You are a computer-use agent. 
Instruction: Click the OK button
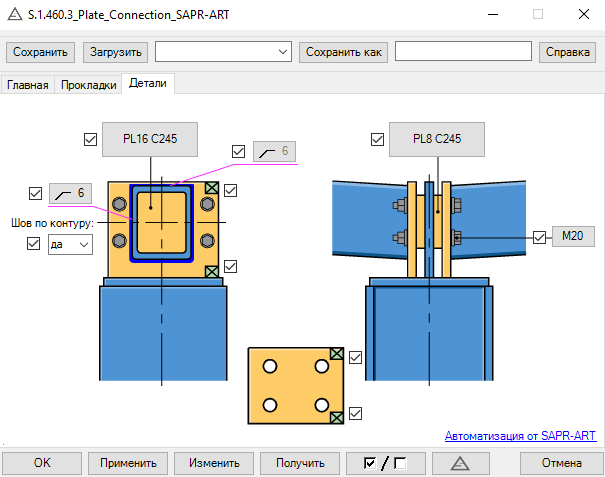pyautogui.click(x=42, y=463)
